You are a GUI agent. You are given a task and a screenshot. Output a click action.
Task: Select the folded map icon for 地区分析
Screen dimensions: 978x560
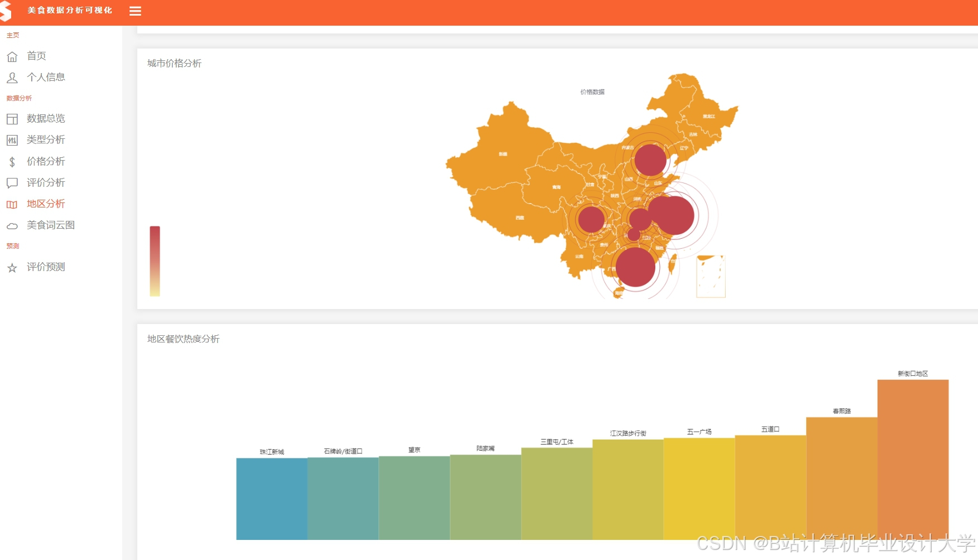(x=12, y=204)
